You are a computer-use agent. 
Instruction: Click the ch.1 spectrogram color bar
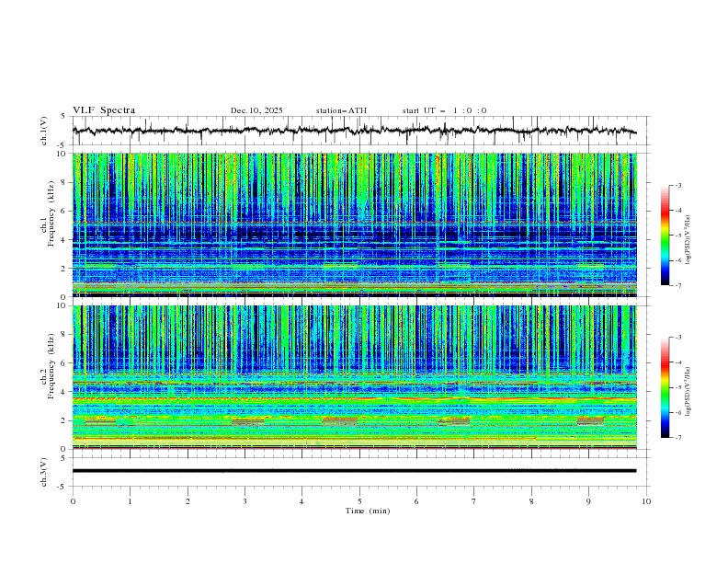click(x=665, y=236)
